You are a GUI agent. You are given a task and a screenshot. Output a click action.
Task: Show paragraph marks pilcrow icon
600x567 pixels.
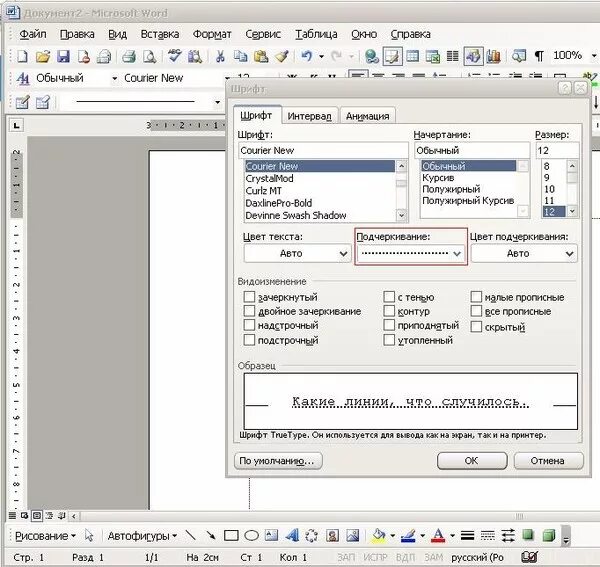click(539, 57)
